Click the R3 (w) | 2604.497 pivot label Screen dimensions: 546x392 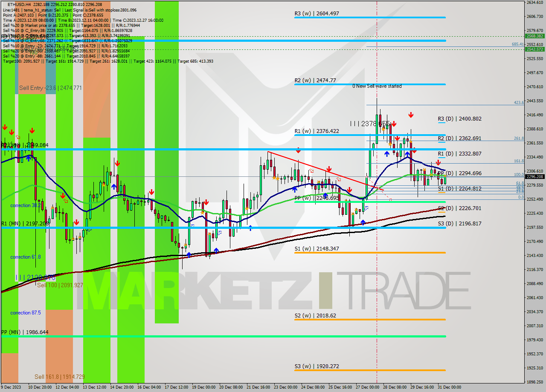point(317,14)
